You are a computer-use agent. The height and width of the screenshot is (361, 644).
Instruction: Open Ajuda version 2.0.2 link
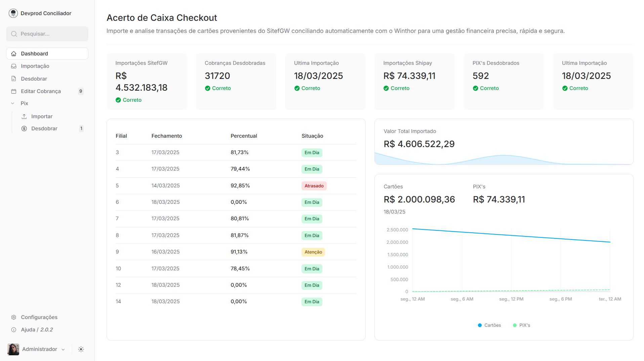(37, 329)
